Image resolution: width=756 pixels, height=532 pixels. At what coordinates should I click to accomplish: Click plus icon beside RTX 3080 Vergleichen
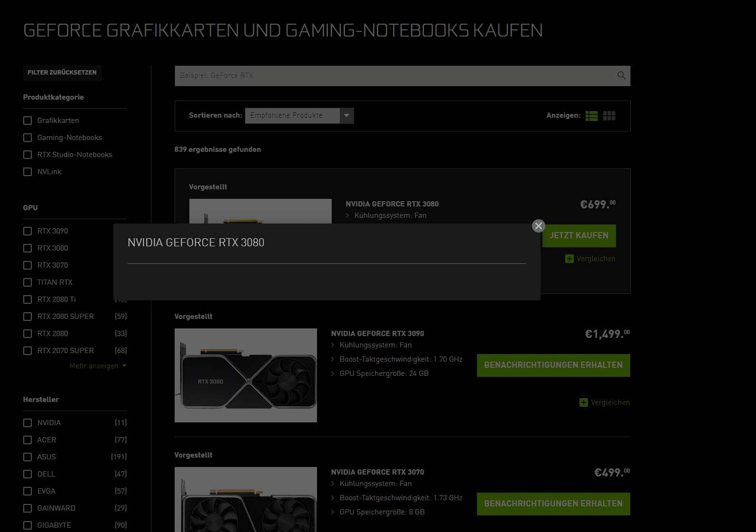pos(569,259)
